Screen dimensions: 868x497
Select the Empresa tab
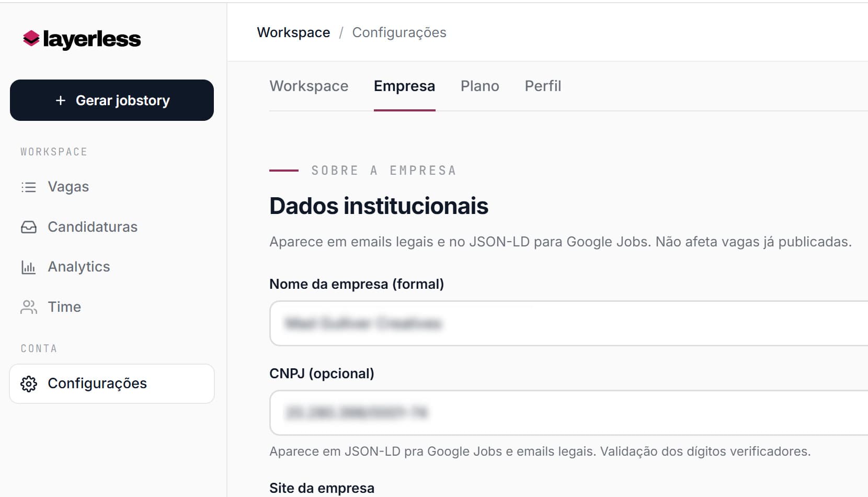404,86
